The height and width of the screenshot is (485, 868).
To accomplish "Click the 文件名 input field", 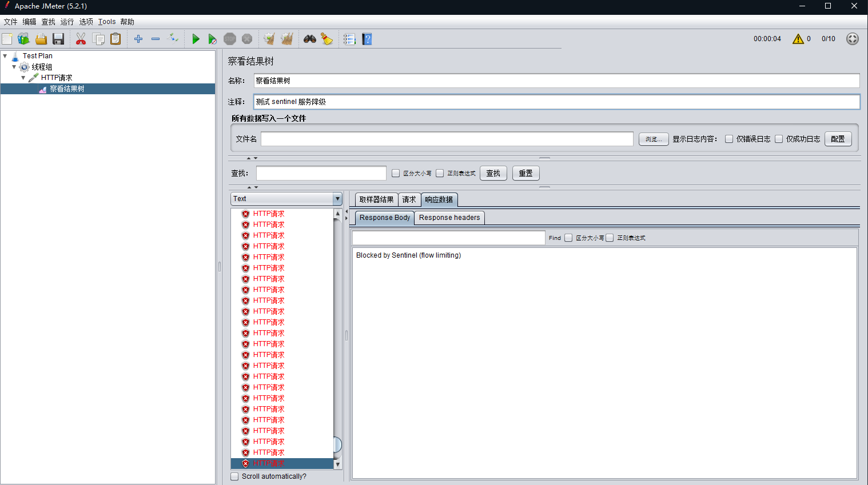I will click(447, 139).
